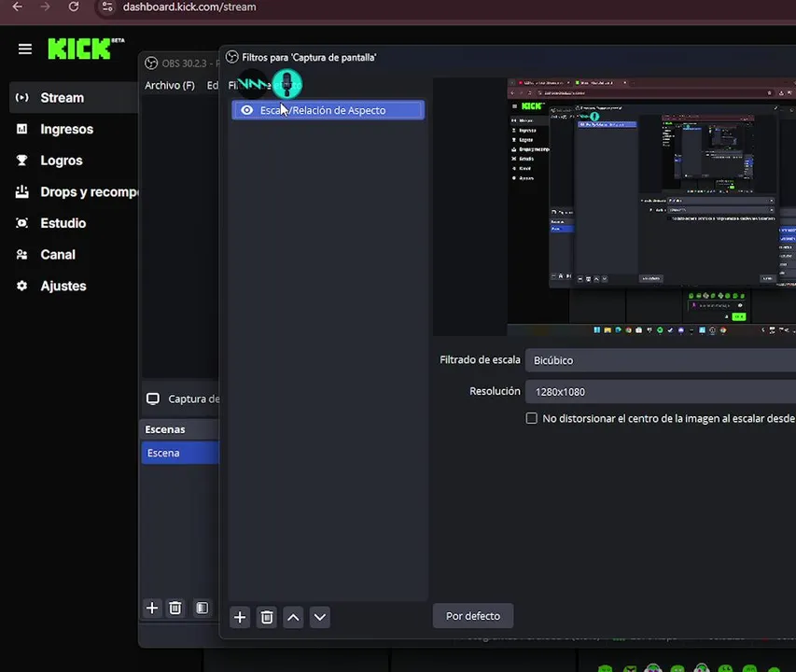Click the OBS logo in Filtros title bar
796x672 pixels.
(x=232, y=57)
